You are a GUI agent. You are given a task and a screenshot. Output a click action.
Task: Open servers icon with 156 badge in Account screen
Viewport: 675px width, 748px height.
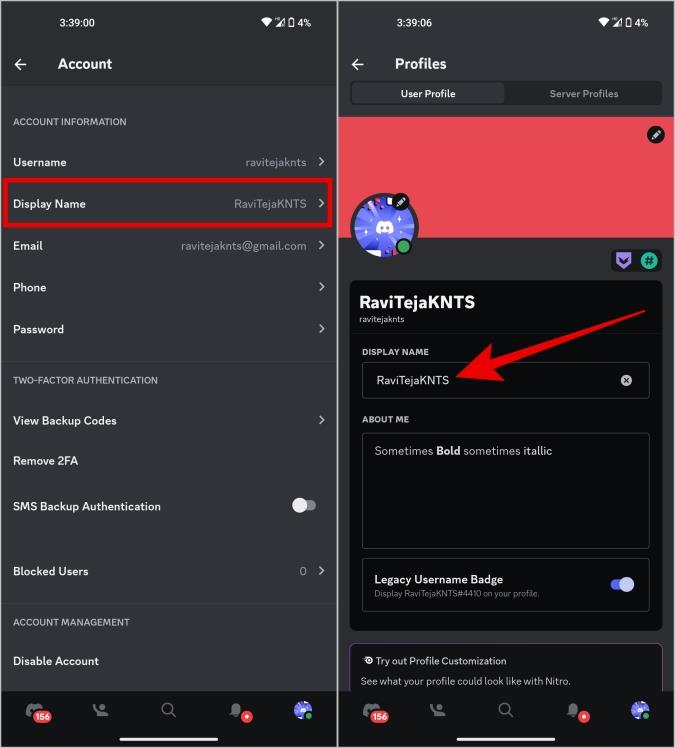point(37,712)
